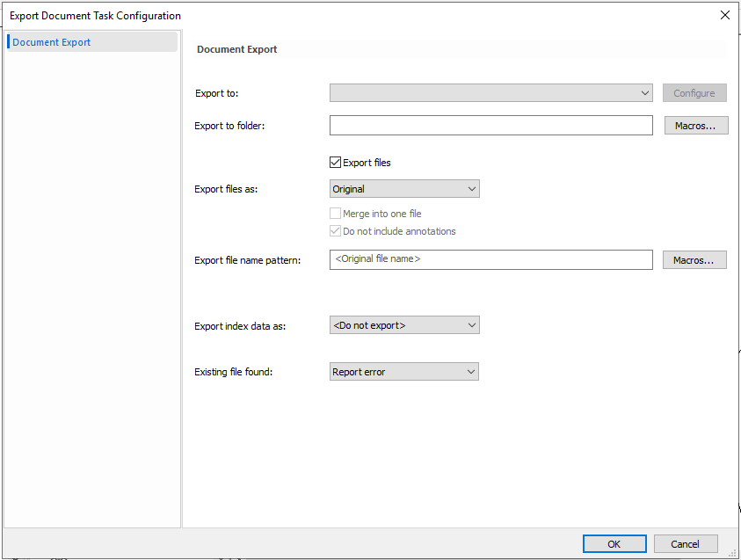The width and height of the screenshot is (741, 560).
Task: Confirm with the OK button
Action: [x=614, y=544]
